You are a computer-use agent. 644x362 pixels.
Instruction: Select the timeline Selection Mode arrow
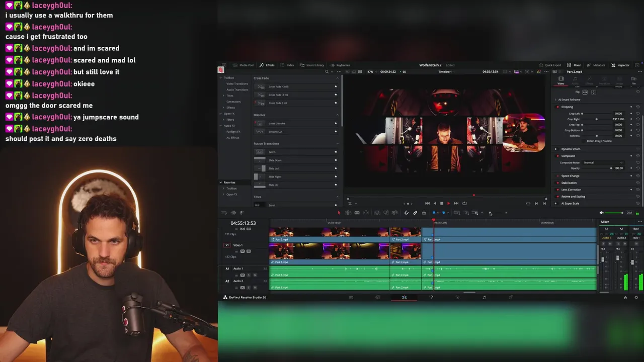click(339, 213)
